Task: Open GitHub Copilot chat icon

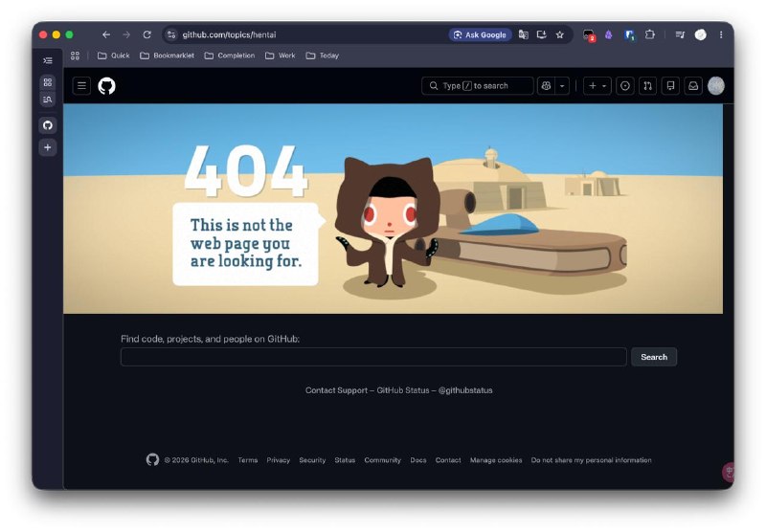Action: (546, 86)
